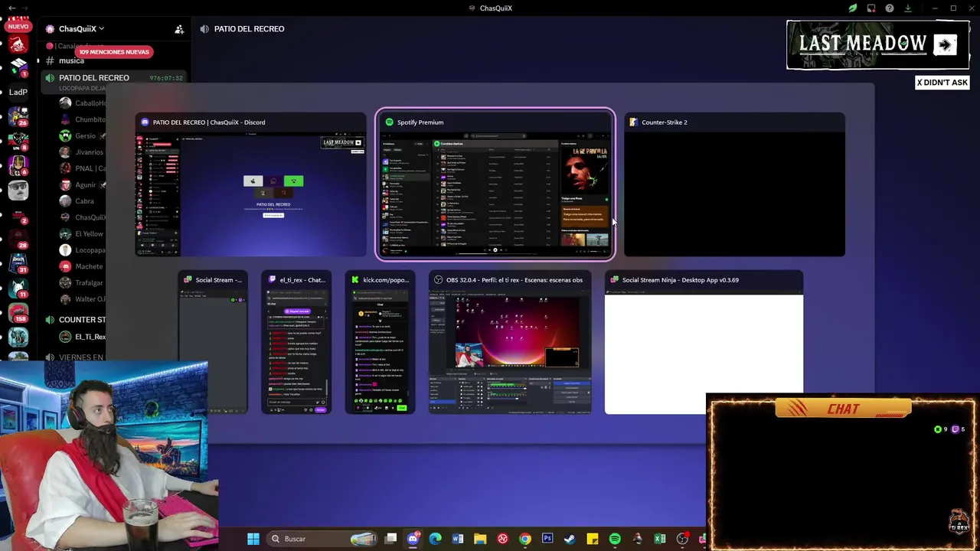Click user PNAL in the voice channel list
980x551 pixels.
(83, 168)
